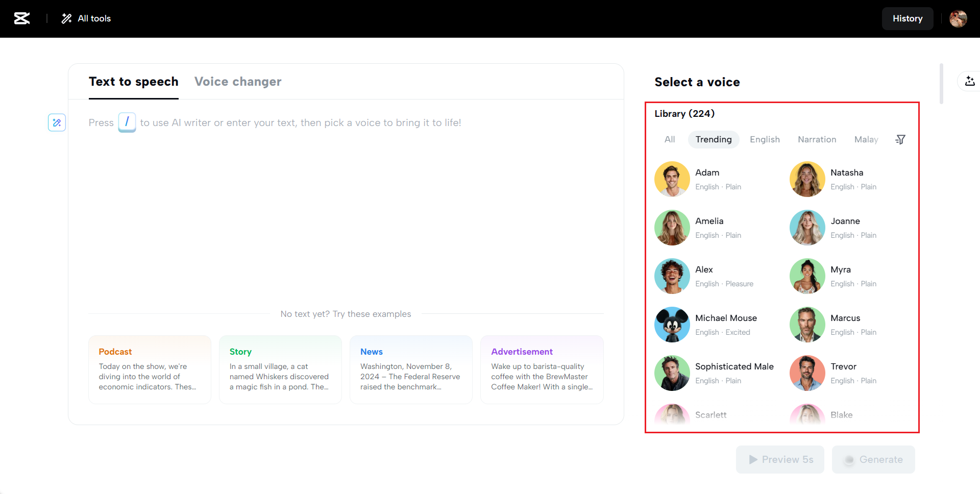Show All voices category

point(670,139)
